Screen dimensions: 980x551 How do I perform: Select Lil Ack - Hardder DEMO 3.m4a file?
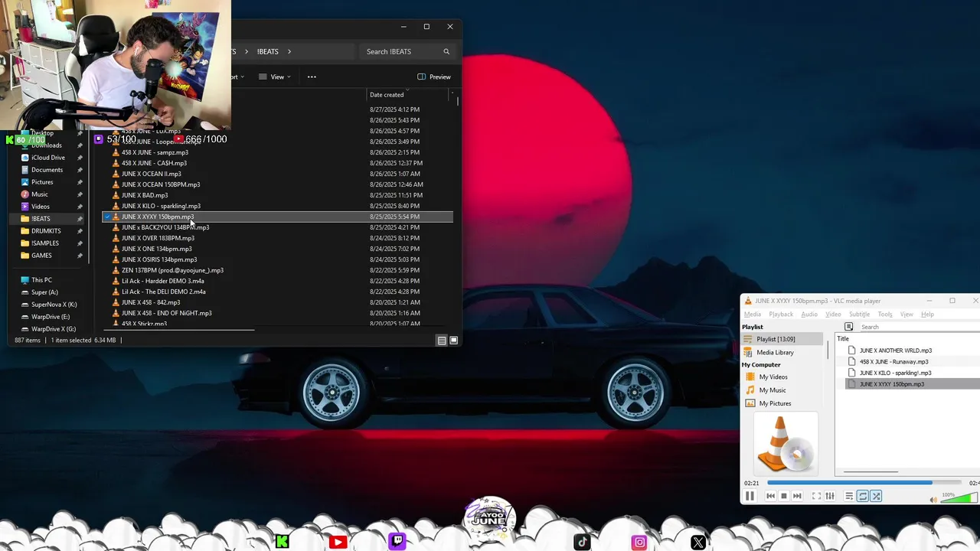[162, 281]
